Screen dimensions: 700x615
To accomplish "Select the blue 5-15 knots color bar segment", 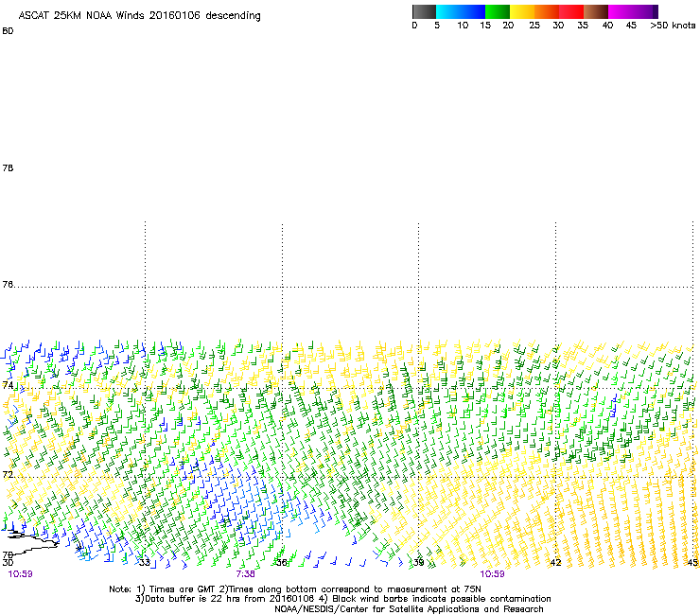I will (x=461, y=11).
